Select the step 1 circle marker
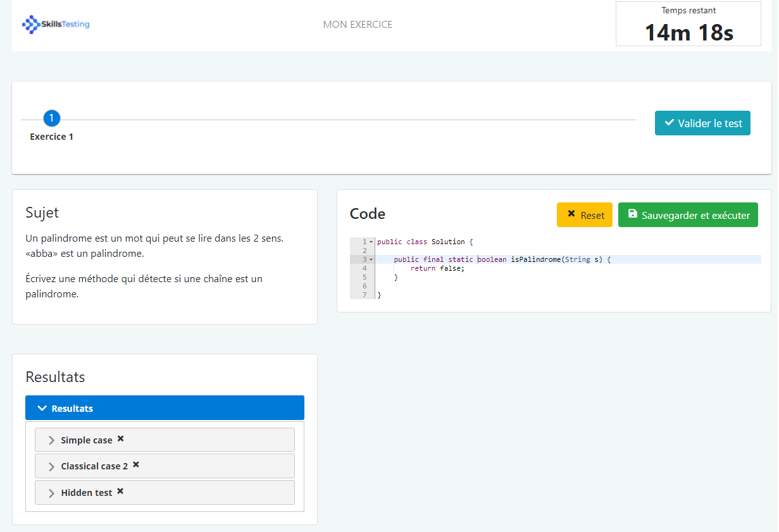The height and width of the screenshot is (532, 779). [52, 118]
